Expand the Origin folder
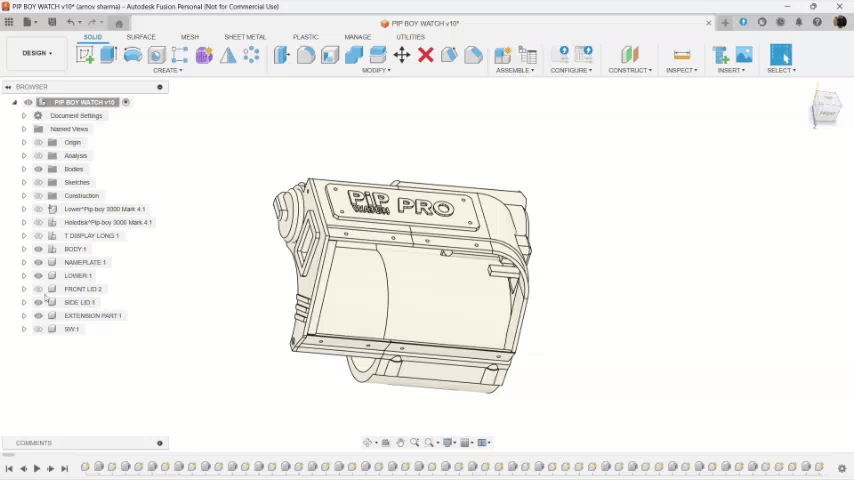Image resolution: width=854 pixels, height=480 pixels. pyautogui.click(x=24, y=142)
